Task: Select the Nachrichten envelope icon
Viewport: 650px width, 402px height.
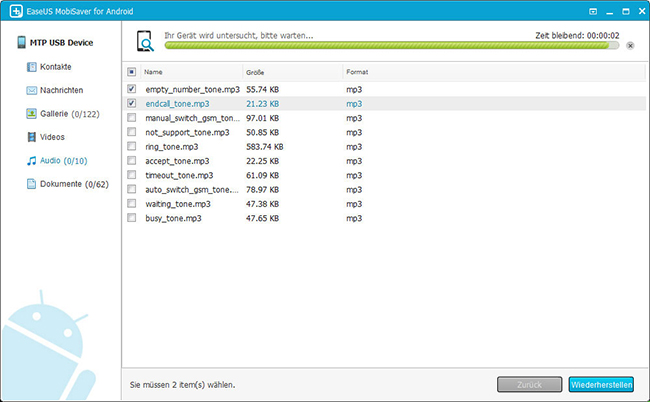Action: pos(32,90)
